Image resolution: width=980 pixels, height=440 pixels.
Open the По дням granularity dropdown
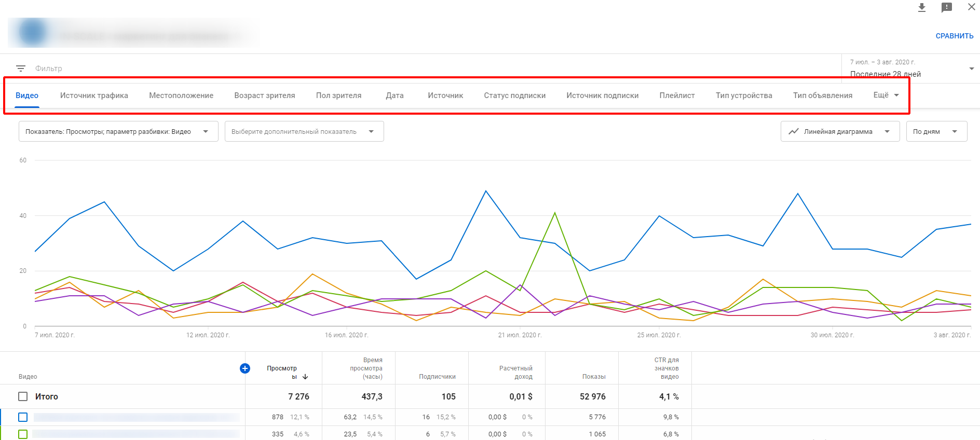(x=936, y=131)
